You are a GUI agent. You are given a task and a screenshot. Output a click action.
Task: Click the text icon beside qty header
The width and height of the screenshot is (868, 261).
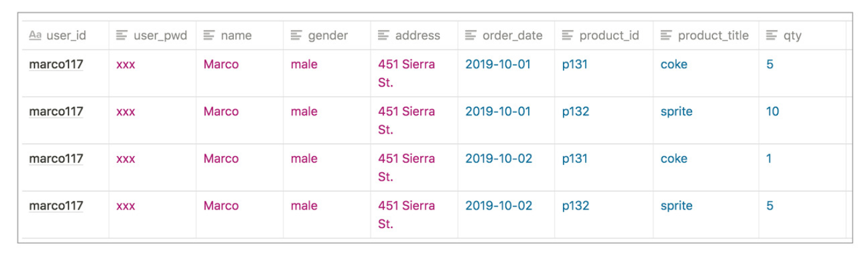coord(772,36)
